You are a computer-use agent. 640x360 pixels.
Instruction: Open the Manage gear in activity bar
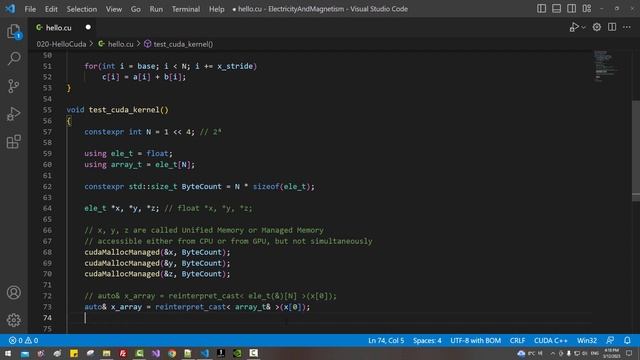pyautogui.click(x=14, y=320)
